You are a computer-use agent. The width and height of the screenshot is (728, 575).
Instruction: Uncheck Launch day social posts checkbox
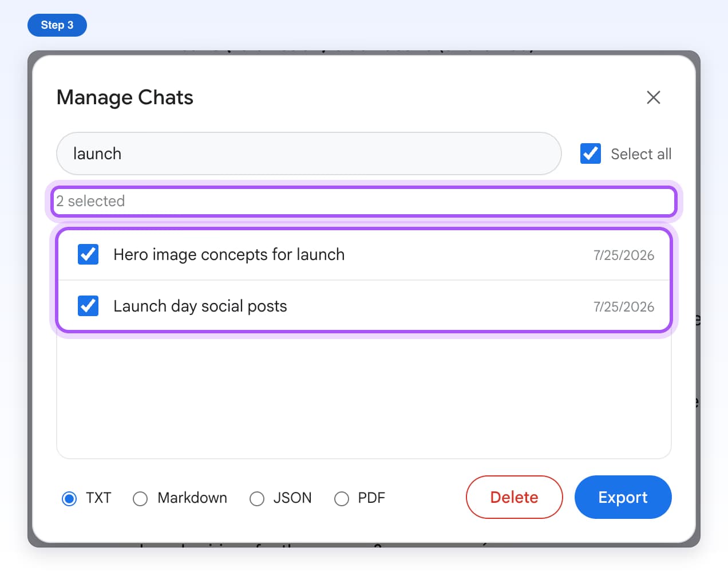coord(88,306)
